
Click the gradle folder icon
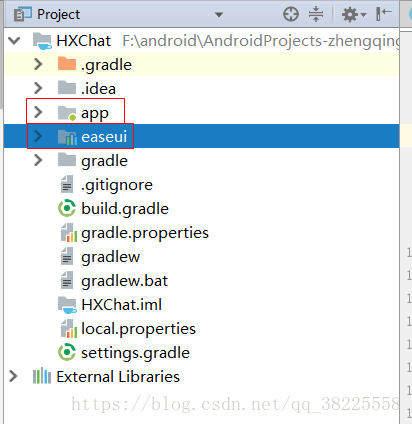click(x=67, y=159)
